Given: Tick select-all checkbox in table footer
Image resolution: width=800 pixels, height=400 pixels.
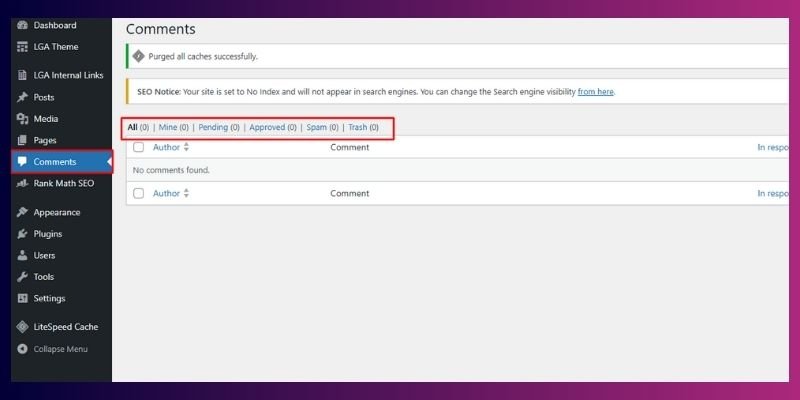Looking at the screenshot, I should tap(138, 193).
